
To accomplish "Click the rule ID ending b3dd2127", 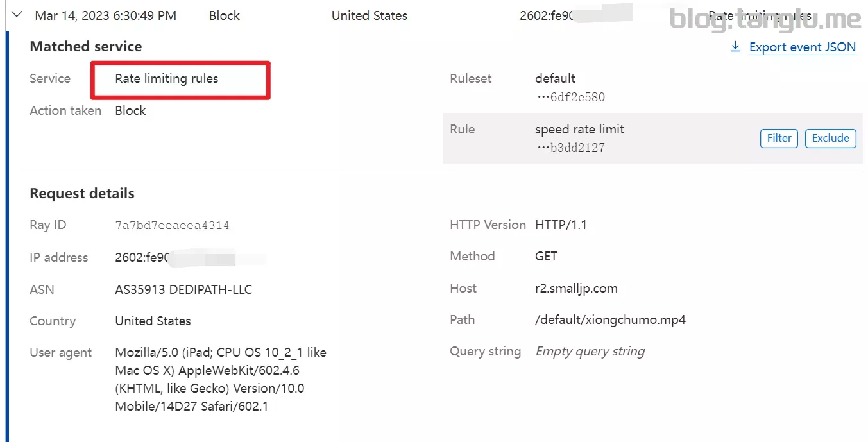I will pos(570,148).
